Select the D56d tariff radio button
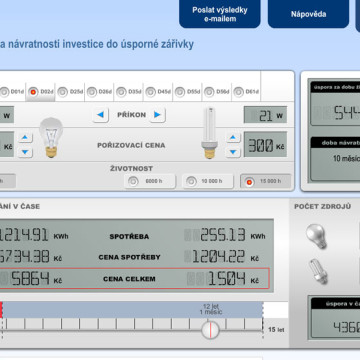The image size is (360, 360). pos(209,92)
